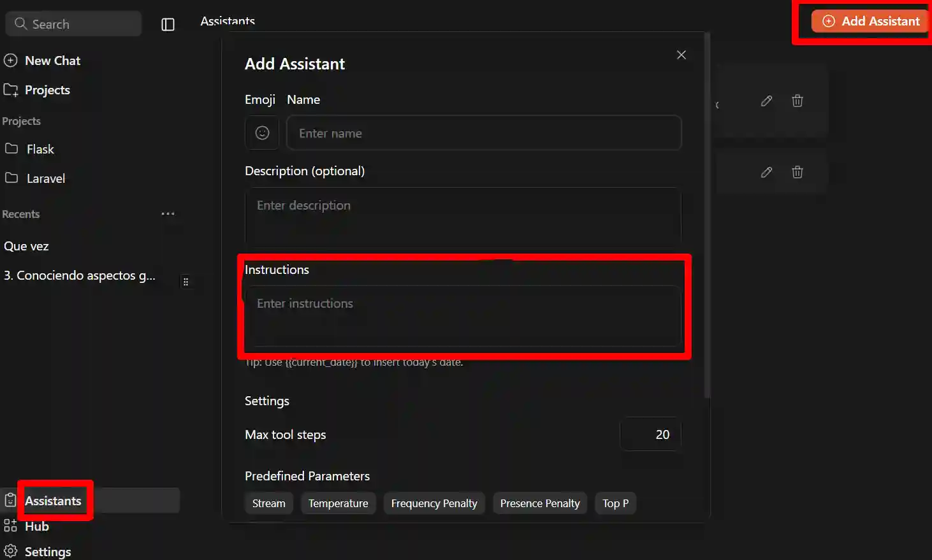The height and width of the screenshot is (560, 932).
Task: Open Settings from the sidebar
Action: point(47,552)
